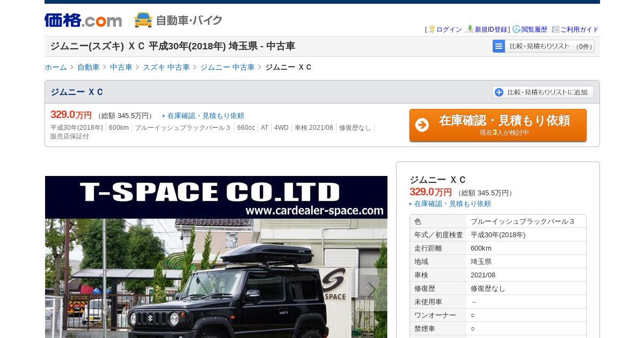
Task: Click the ブルーイッシュブラックパール３ value in the 色 row
Action: point(523,222)
